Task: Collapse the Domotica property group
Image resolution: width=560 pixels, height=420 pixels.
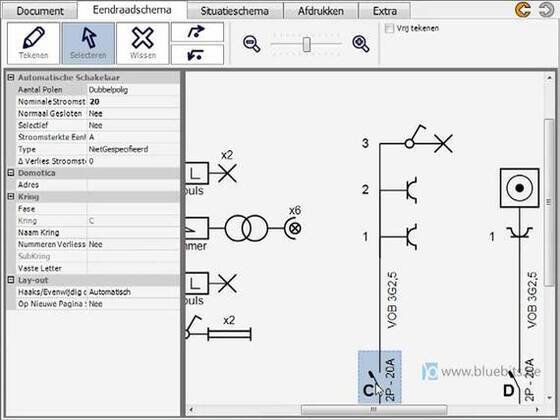Action: click(11, 173)
